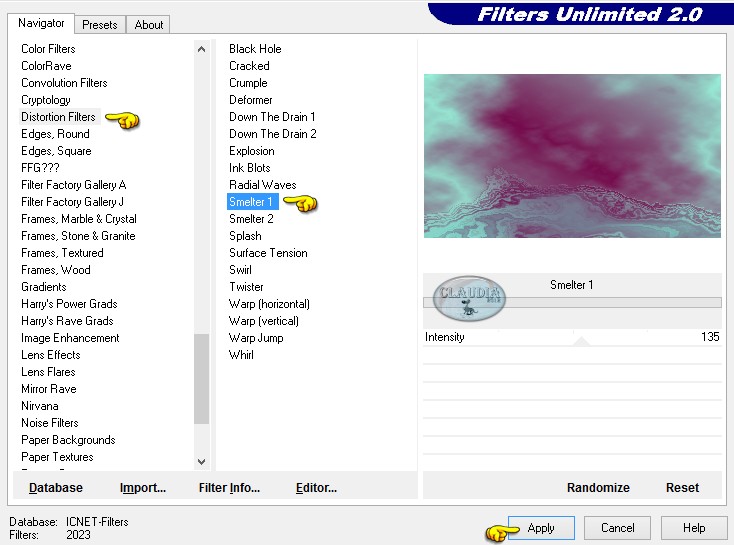Pick the Swirl filter
The height and width of the screenshot is (545, 734).
click(240, 270)
